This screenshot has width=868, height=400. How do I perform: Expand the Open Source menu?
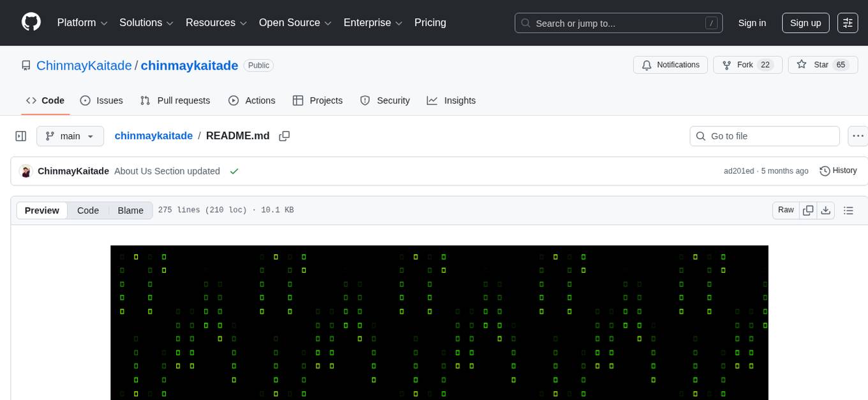click(x=295, y=23)
